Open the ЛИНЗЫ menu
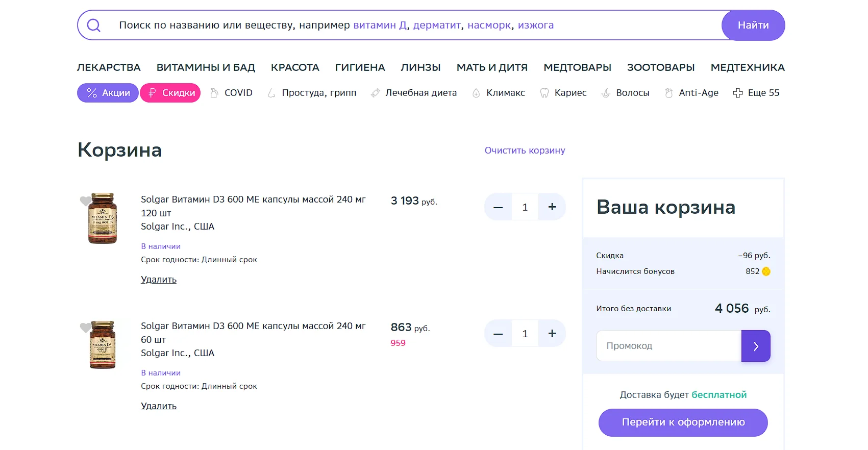 click(420, 67)
